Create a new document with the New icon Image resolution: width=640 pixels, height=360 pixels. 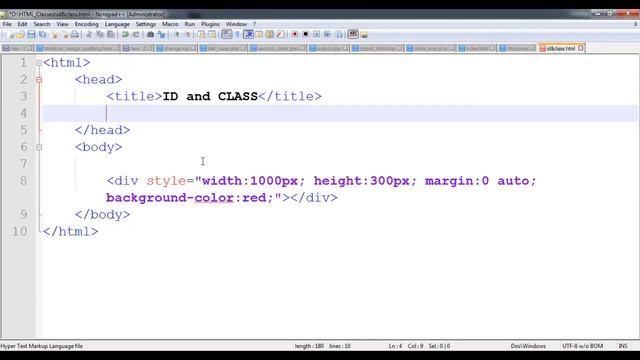point(11,35)
